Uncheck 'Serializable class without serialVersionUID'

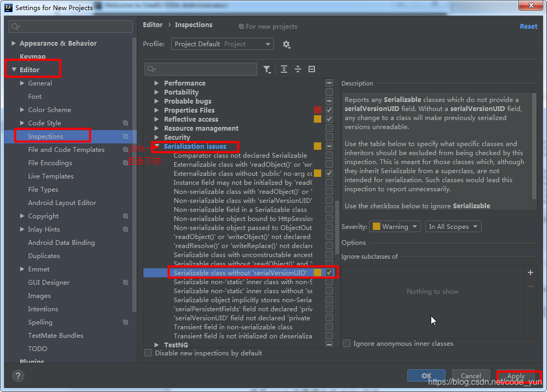point(329,272)
